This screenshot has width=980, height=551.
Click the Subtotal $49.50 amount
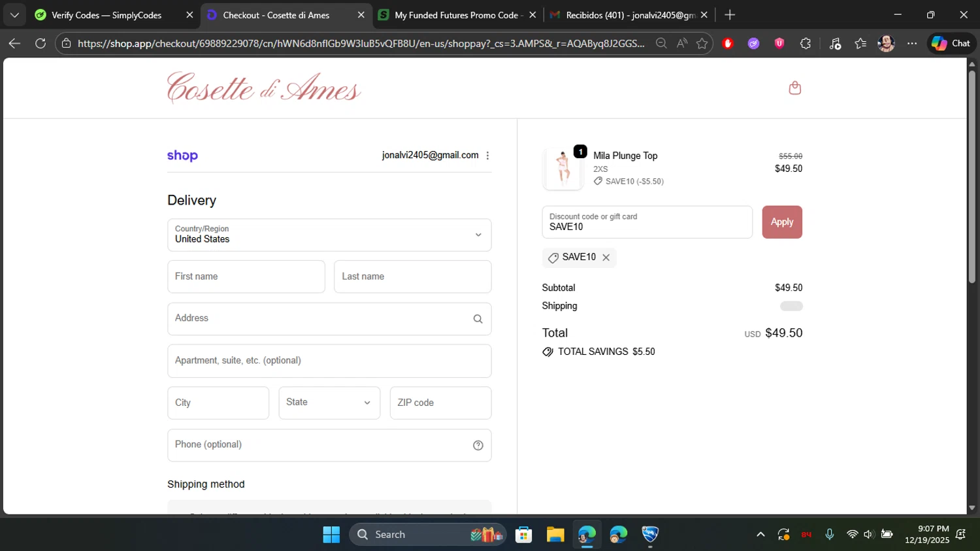[789, 288]
